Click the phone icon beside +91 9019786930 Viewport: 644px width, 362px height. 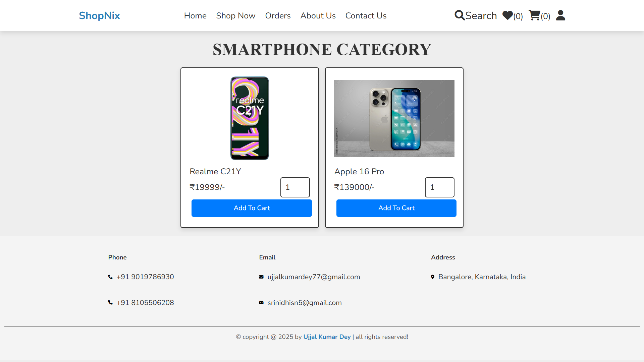(110, 277)
